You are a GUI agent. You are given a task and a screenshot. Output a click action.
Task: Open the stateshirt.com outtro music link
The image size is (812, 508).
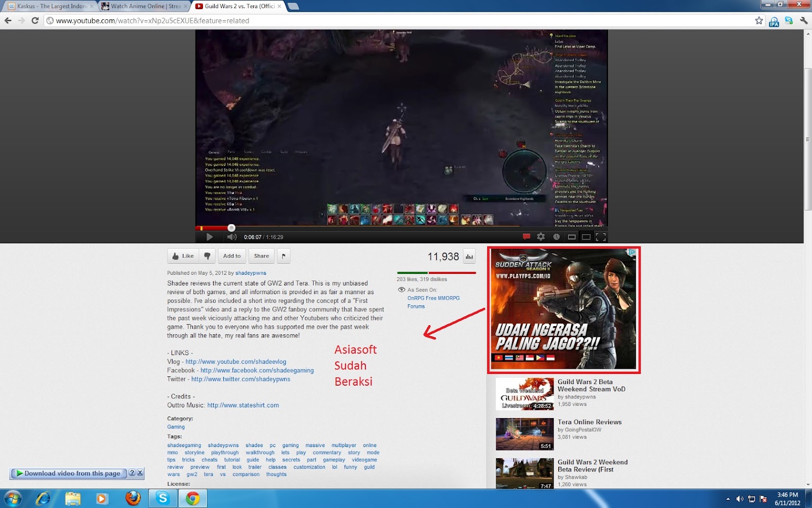[243, 405]
